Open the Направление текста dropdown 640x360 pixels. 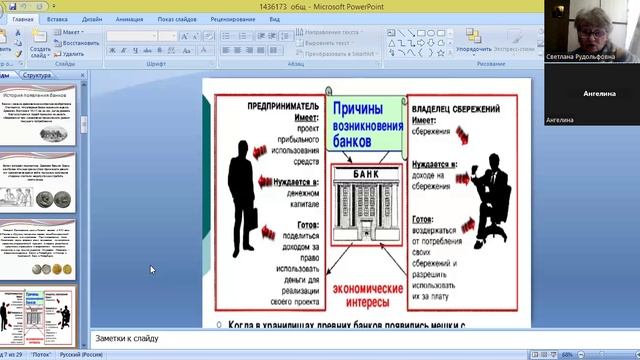click(329, 32)
